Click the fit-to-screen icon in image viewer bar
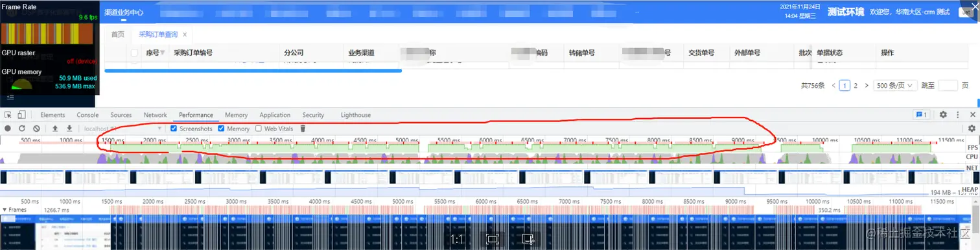980x250 pixels. coord(492,240)
